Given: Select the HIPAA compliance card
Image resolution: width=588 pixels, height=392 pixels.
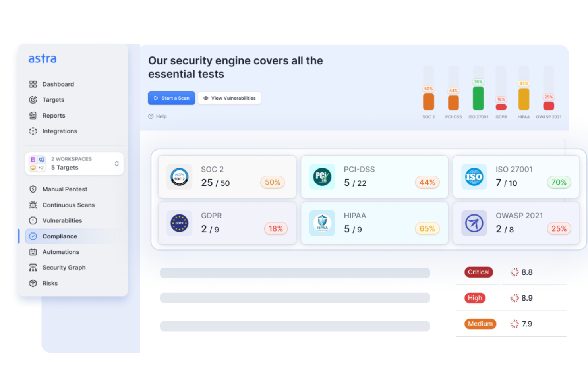Looking at the screenshot, I should pyautogui.click(x=374, y=223).
